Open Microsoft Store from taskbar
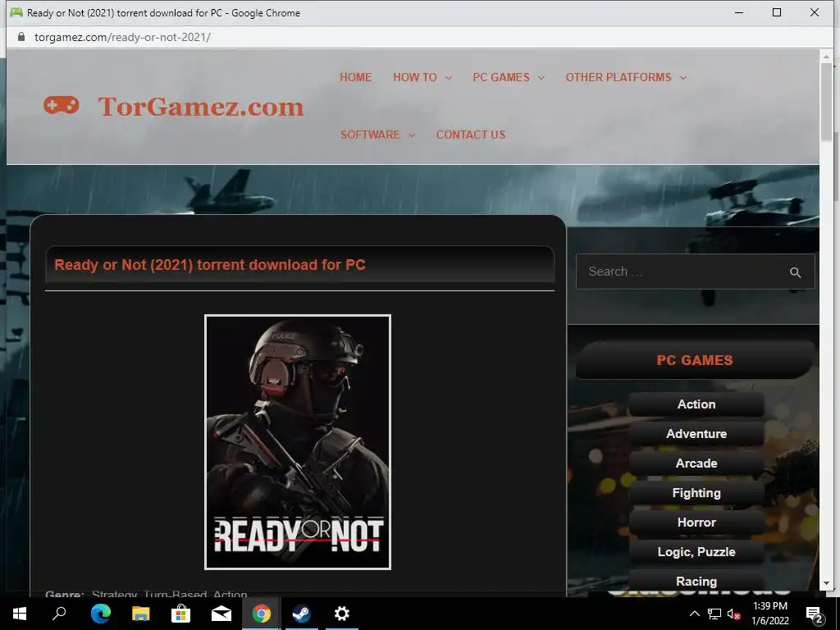This screenshot has width=840, height=630. point(181,614)
